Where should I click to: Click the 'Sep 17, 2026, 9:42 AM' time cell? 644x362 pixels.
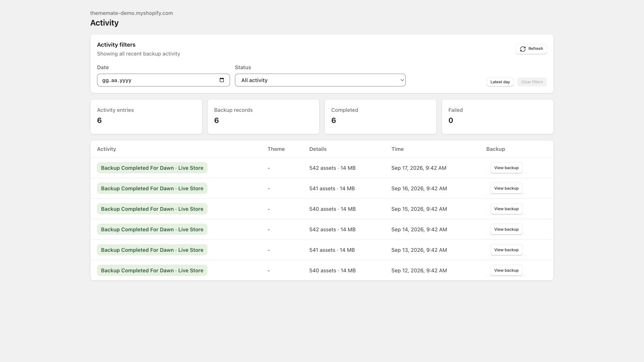coord(419,168)
